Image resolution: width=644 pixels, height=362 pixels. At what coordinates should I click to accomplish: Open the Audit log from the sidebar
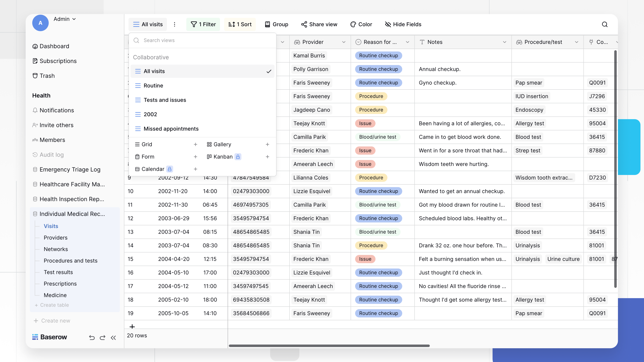(51, 155)
